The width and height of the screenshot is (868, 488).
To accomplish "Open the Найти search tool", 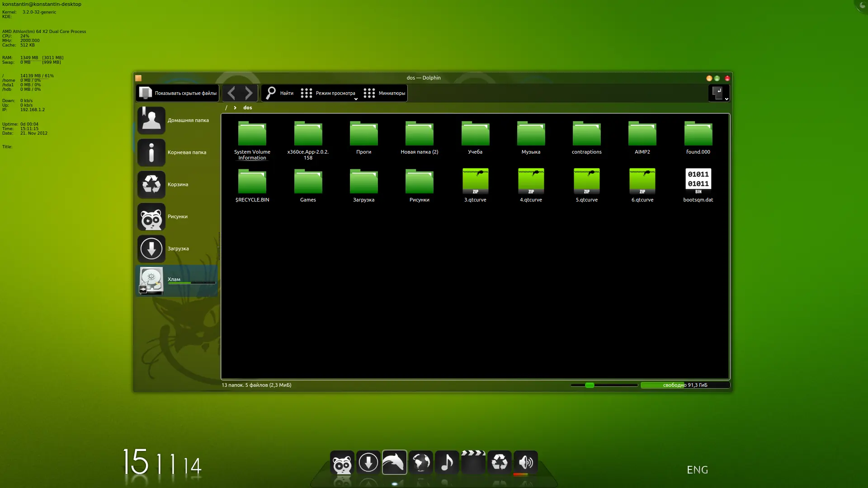I will (x=279, y=93).
